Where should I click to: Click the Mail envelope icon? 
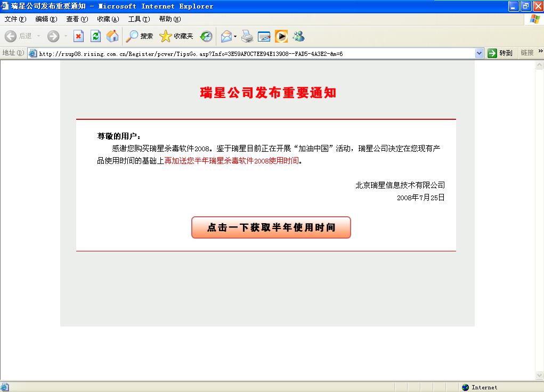tap(226, 36)
